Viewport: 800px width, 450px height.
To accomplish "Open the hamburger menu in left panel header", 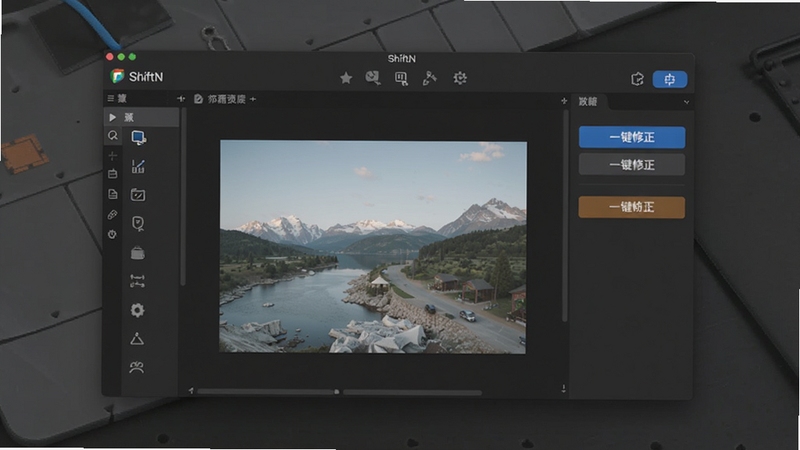I will tap(111, 98).
